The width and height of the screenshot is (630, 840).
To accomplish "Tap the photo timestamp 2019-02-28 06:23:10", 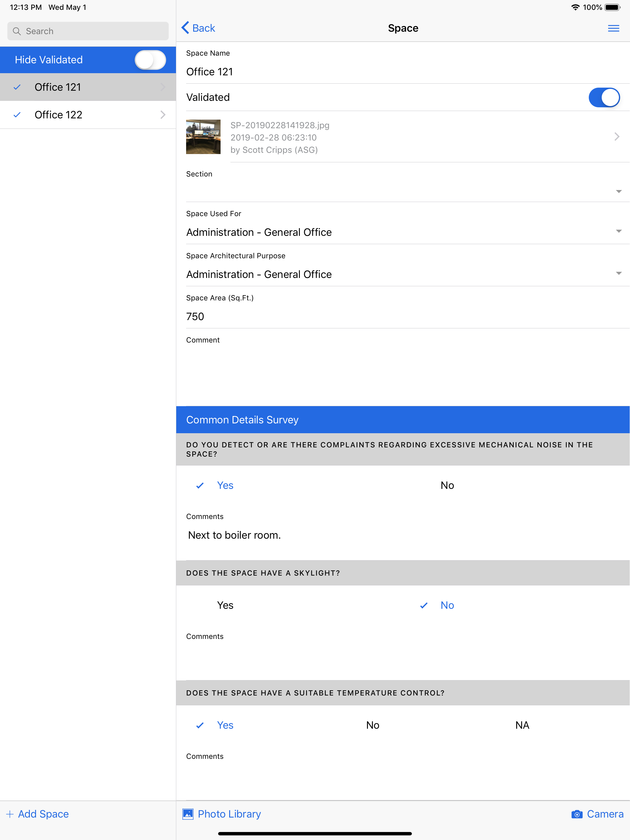I will point(273,137).
